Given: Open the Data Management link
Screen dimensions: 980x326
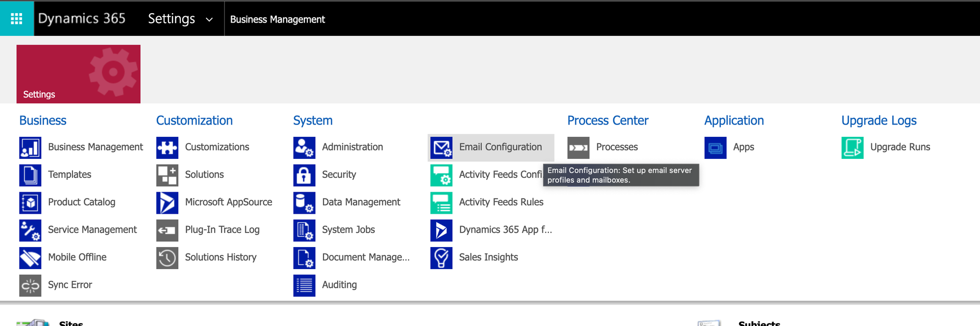Looking at the screenshot, I should pos(361,202).
